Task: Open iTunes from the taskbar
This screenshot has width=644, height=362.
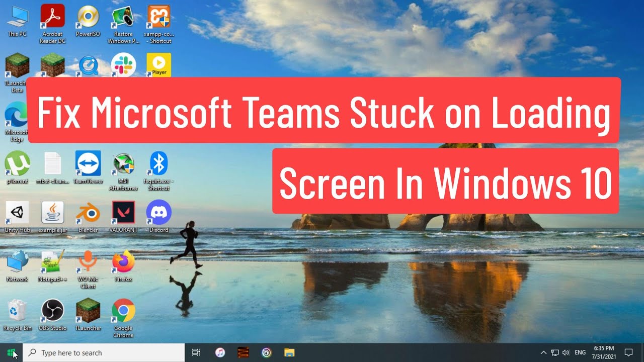Action: click(220, 352)
